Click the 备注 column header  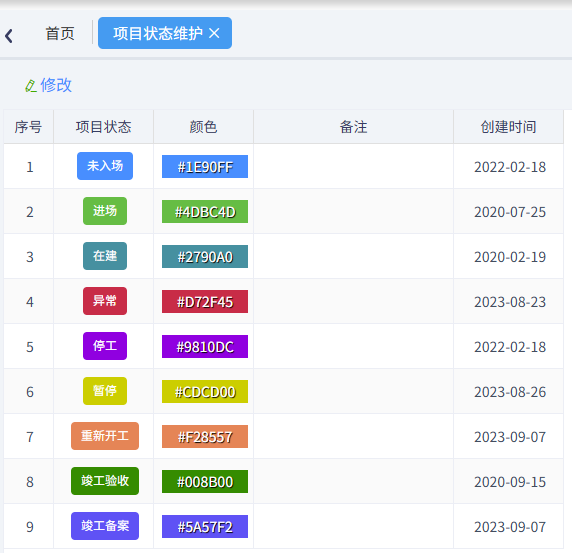pos(353,127)
